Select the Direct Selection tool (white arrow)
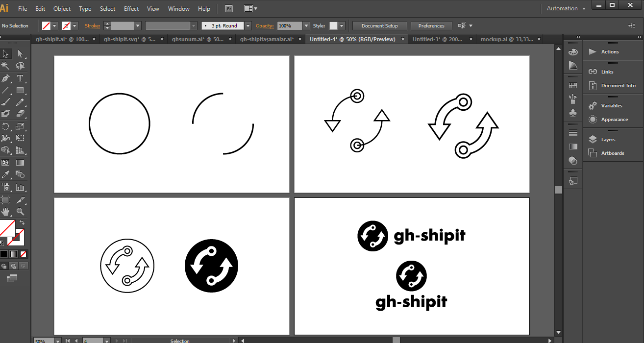Viewport: 644px width, 343px height. [20, 54]
